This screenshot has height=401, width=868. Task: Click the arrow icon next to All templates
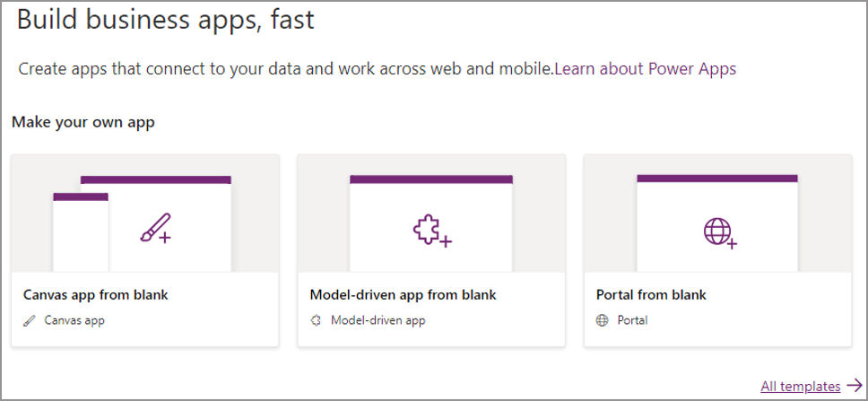(855, 385)
